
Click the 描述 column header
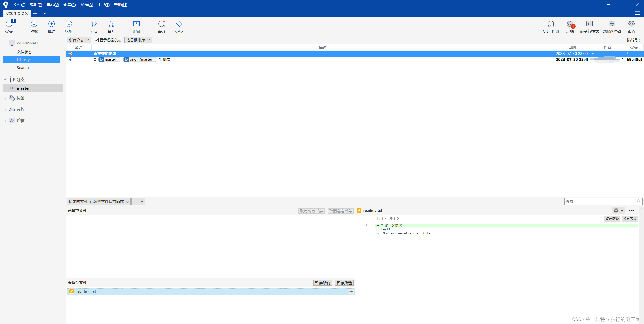click(x=323, y=47)
